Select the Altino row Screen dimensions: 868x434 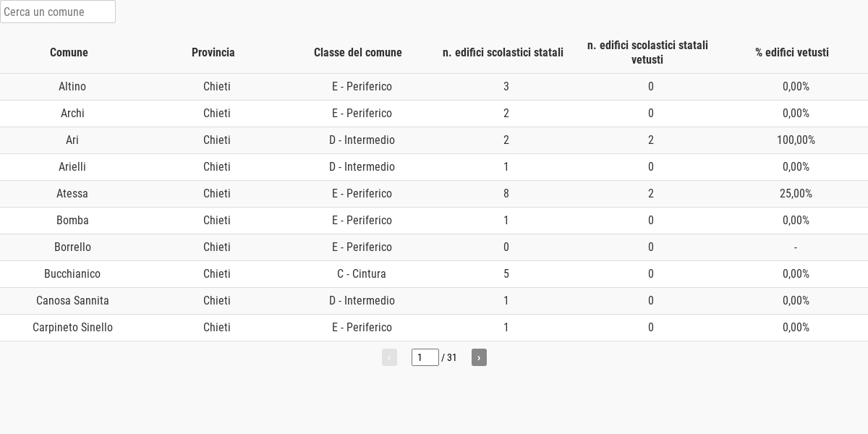(x=434, y=87)
